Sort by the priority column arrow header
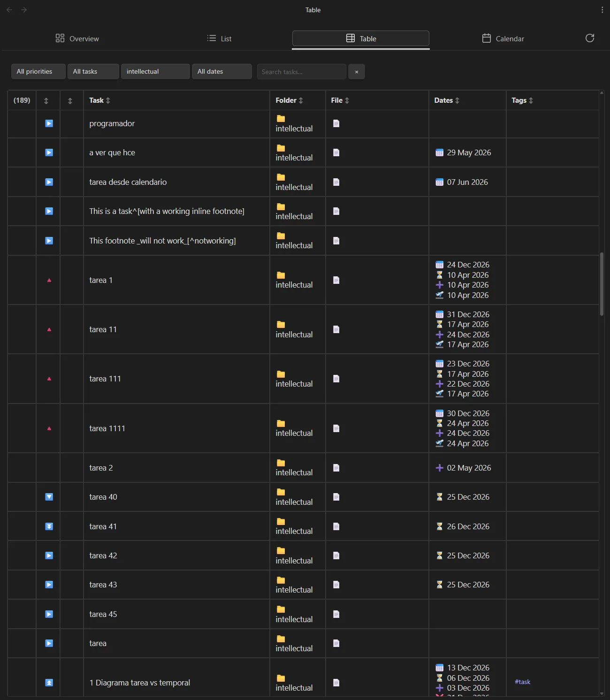 point(46,100)
